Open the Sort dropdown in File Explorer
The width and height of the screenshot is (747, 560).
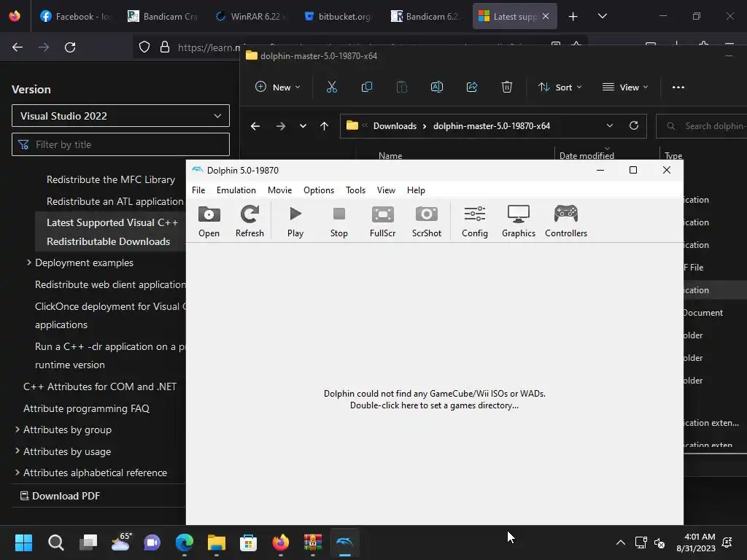tap(560, 87)
